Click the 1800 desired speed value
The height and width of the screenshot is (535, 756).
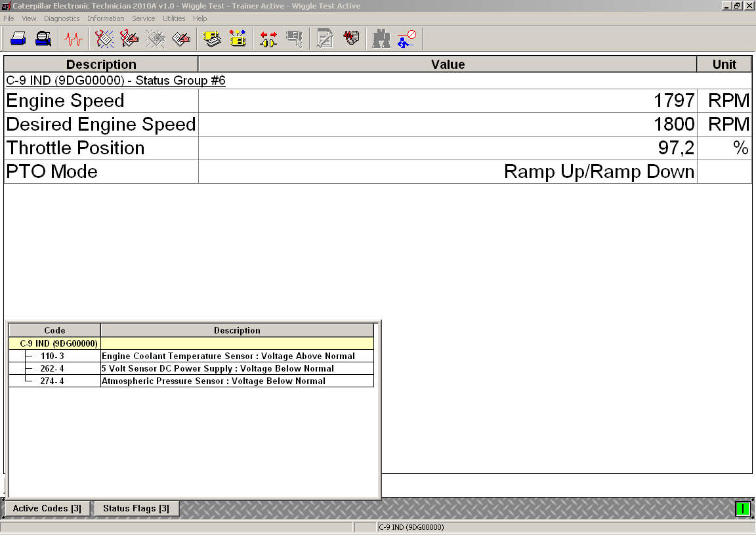coord(674,125)
